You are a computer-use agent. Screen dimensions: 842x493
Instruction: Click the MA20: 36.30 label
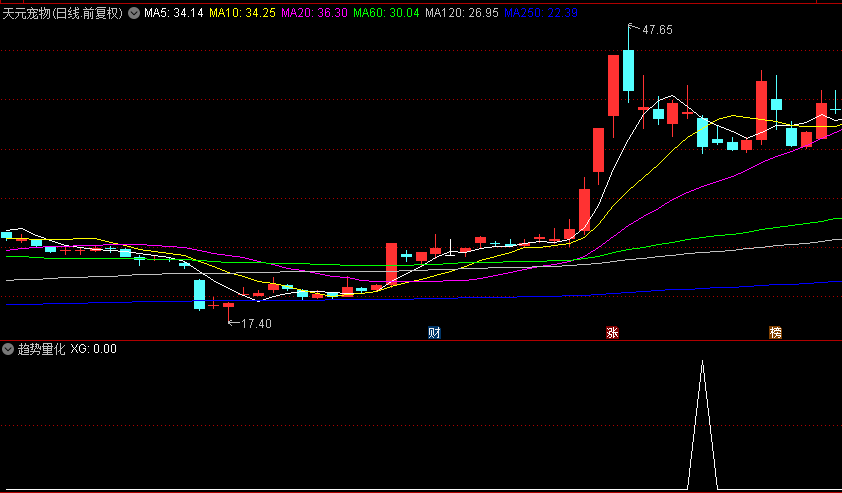tap(315, 13)
